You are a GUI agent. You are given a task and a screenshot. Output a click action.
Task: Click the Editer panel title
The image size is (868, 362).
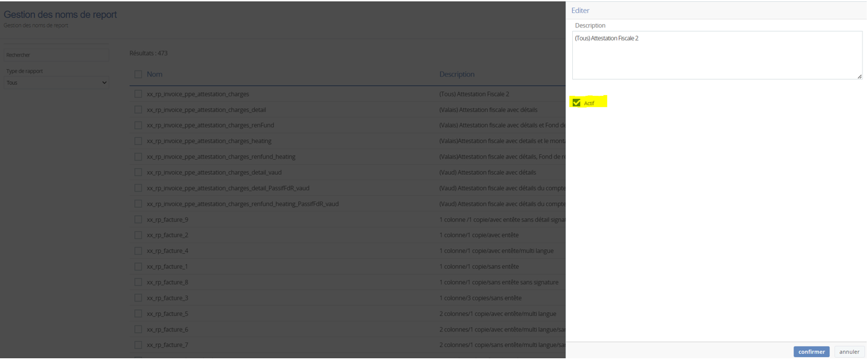pyautogui.click(x=580, y=11)
